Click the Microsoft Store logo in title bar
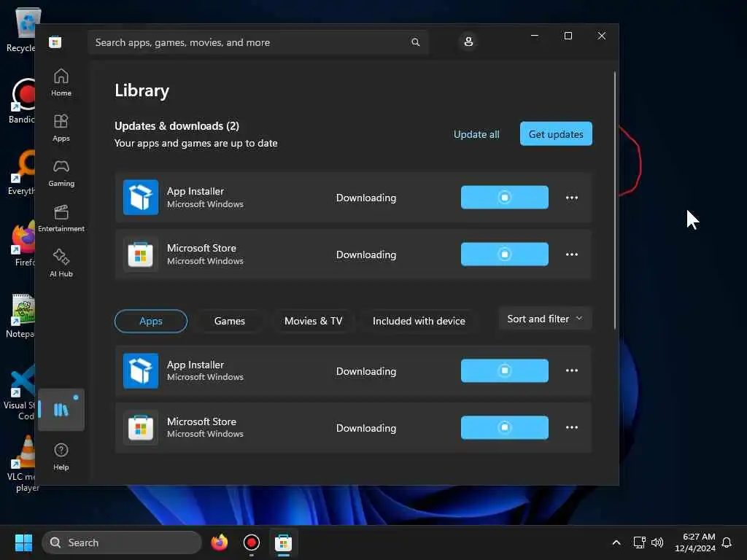Viewport: 747px width, 560px height. [55, 42]
